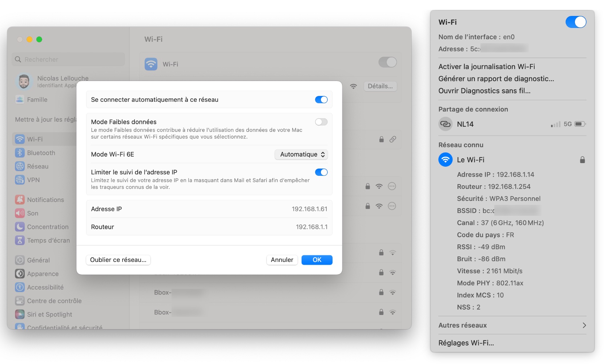Viewport: 604px width, 364px height.
Task: Click NL14 battery level icon
Action: pos(580,124)
